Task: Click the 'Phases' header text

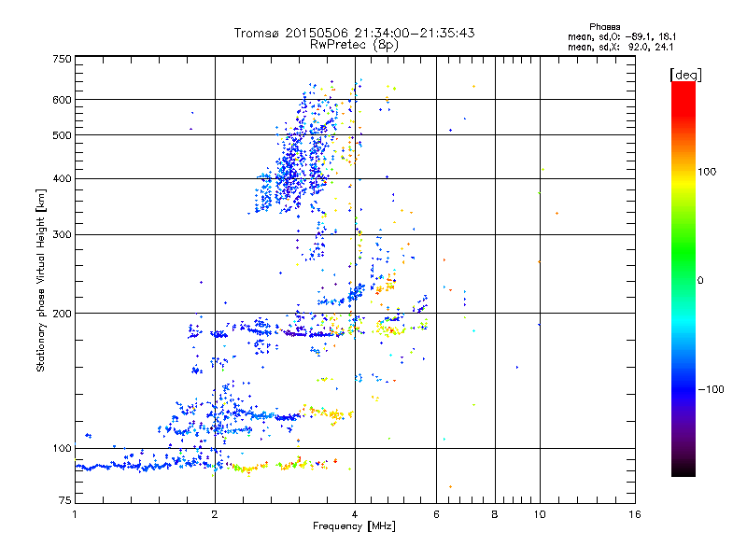Action: (x=604, y=27)
